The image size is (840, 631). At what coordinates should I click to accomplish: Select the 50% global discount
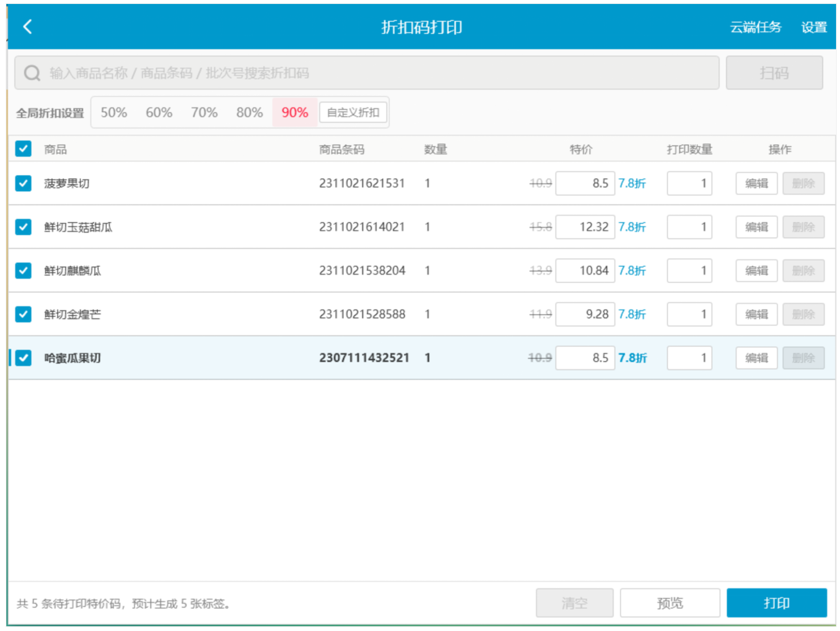tap(114, 112)
